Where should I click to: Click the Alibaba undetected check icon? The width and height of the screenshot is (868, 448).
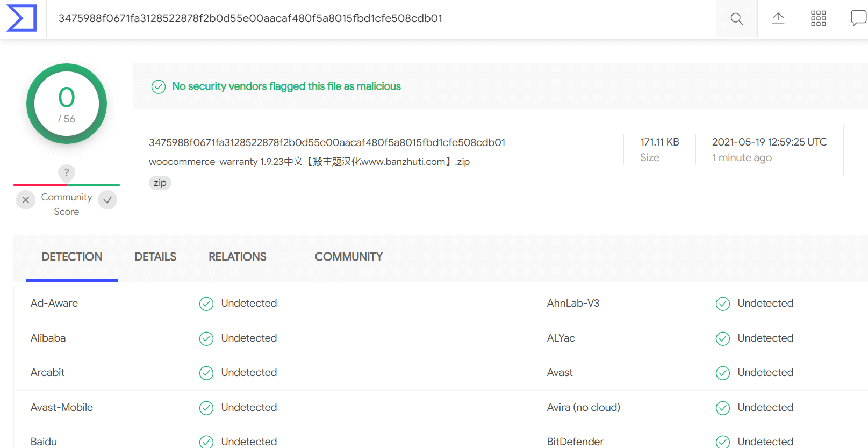click(x=206, y=338)
